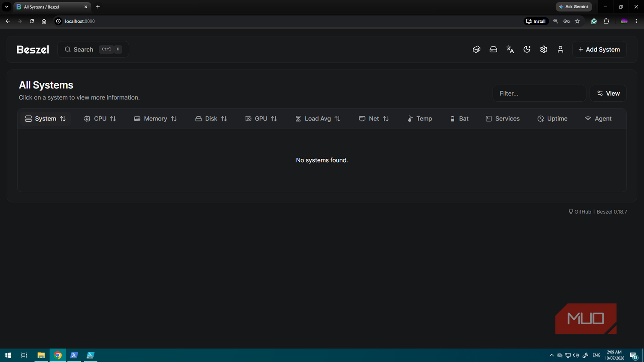Open the settings gear icon
Viewport: 644px width, 362px height.
click(544, 49)
